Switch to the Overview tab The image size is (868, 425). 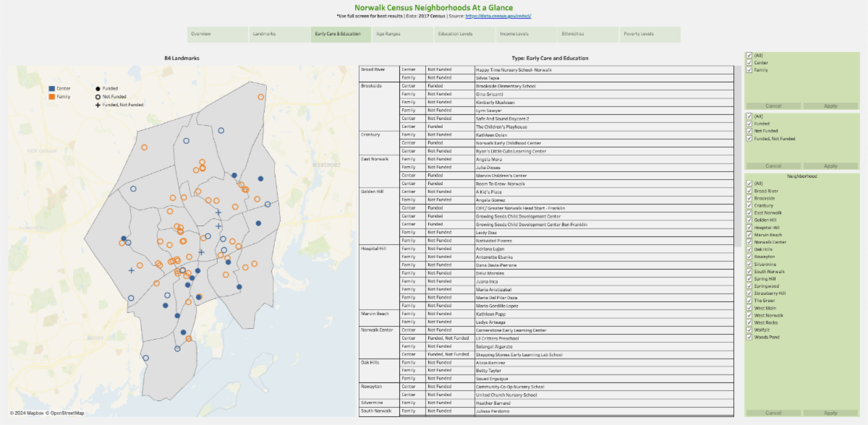click(x=216, y=34)
